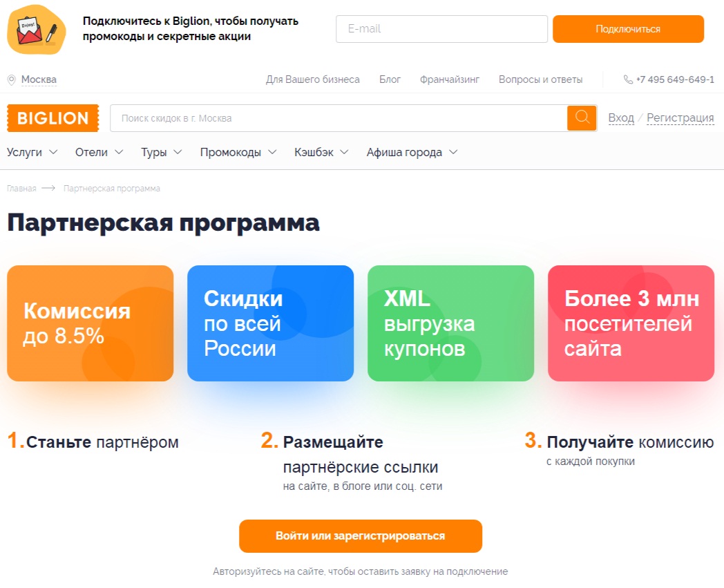
Task: Open Для Вашего бизнеса link
Action: (x=312, y=79)
